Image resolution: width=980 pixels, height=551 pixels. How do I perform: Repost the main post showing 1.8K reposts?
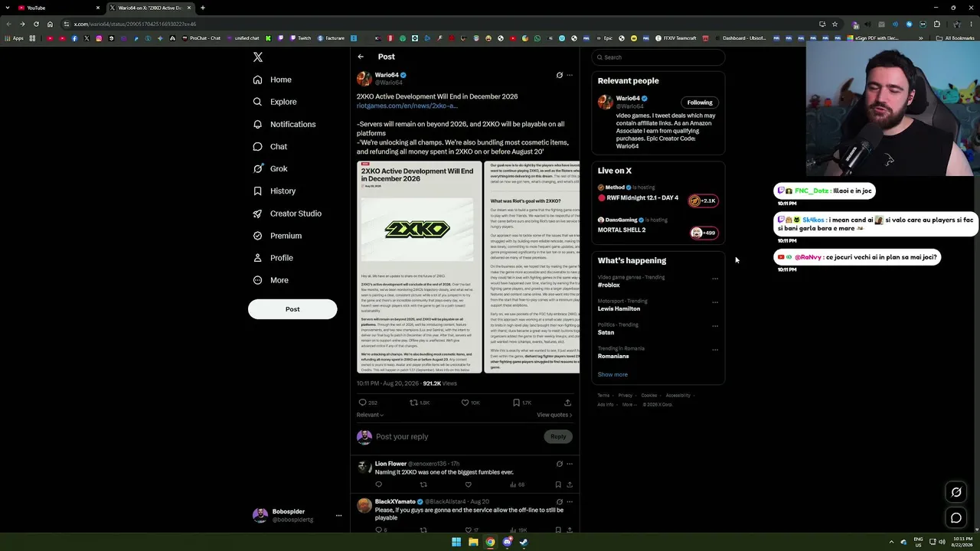(x=420, y=403)
